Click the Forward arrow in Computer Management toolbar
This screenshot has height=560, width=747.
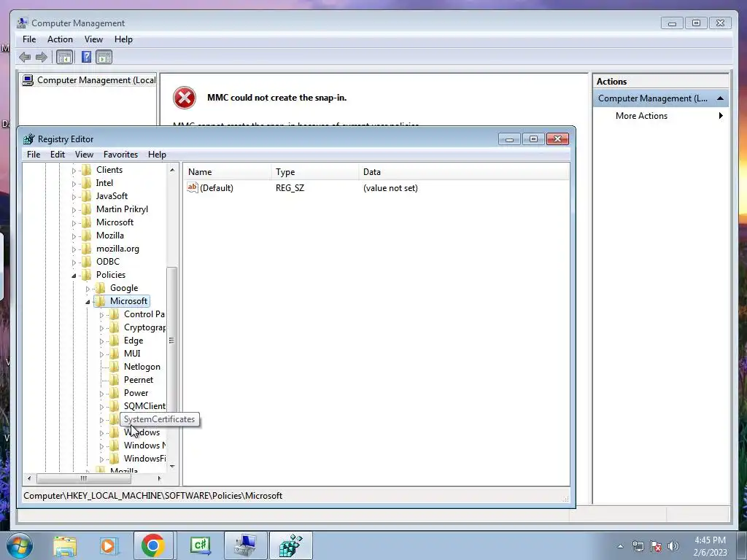[x=42, y=58]
